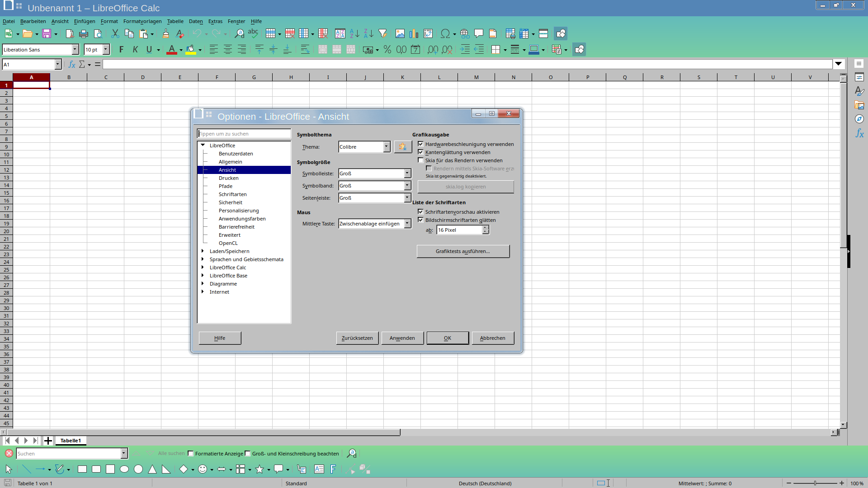Click the Sort ascending icon
The height and width of the screenshot is (488, 868).
click(x=355, y=33)
